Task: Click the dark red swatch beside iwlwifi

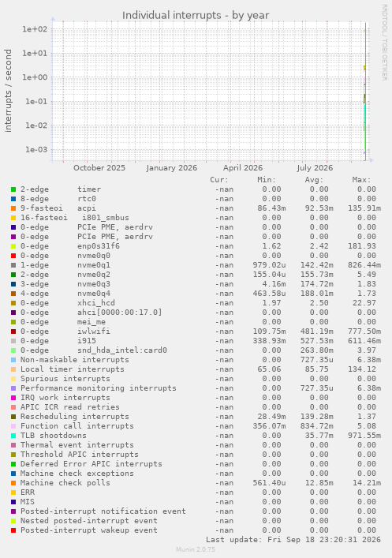Action: pyautogui.click(x=13, y=331)
